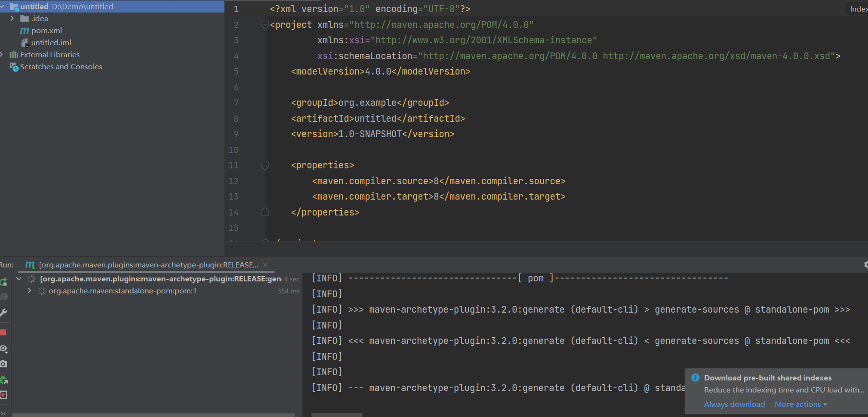Select Scratches and Consoles

coord(61,66)
